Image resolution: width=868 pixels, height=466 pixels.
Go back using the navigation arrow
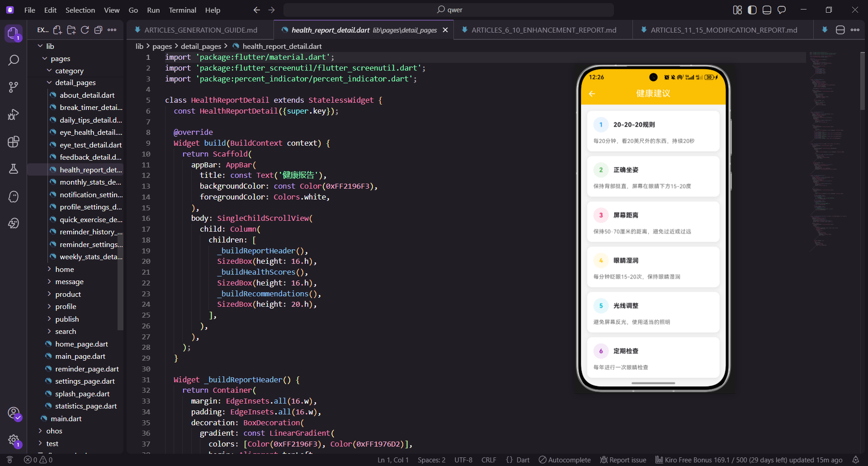256,10
